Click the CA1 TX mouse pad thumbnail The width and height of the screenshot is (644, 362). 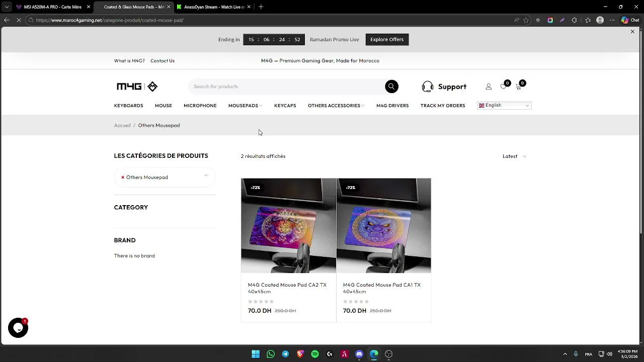point(383,226)
